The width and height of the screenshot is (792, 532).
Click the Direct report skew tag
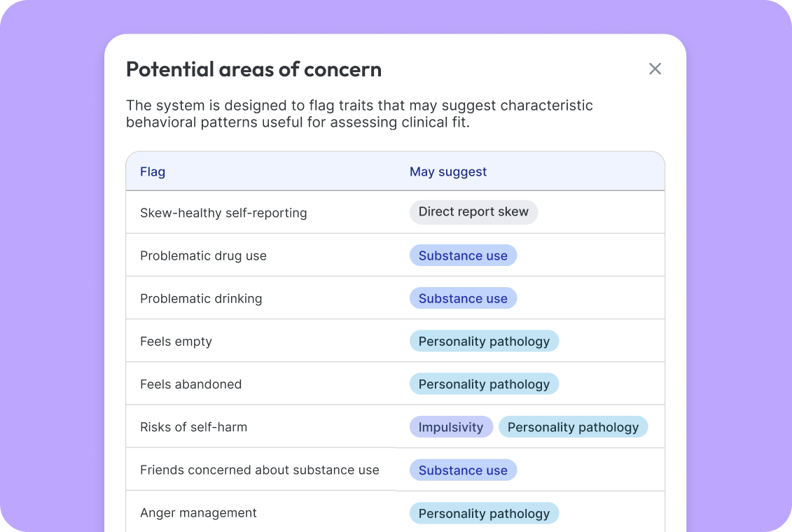pyautogui.click(x=473, y=212)
